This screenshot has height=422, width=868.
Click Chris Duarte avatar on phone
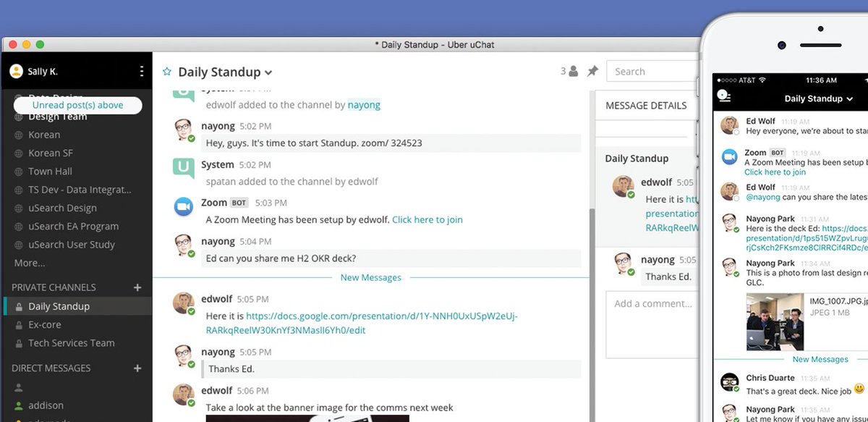(729, 382)
